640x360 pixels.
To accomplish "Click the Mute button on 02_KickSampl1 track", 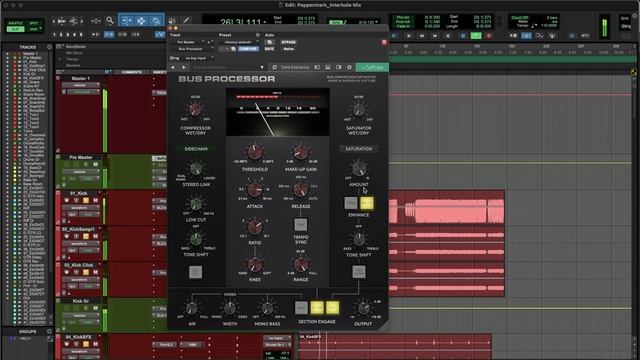I will click(x=95, y=236).
